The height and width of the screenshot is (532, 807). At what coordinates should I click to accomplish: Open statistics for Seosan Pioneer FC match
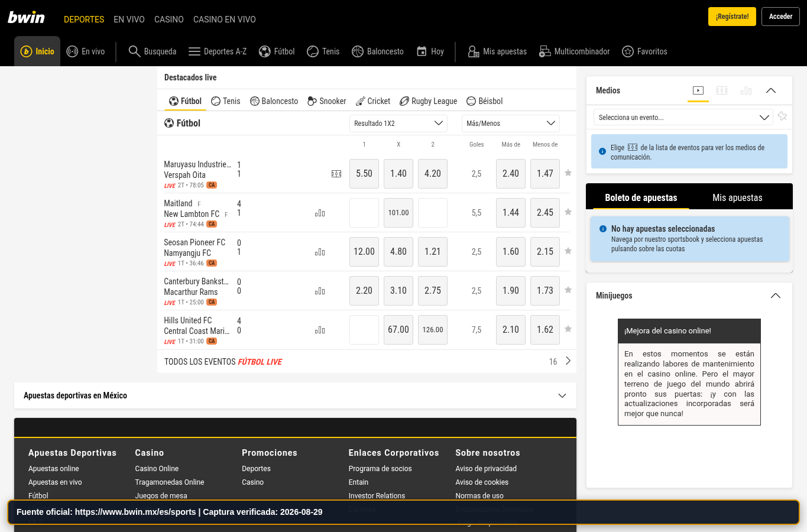tap(320, 252)
